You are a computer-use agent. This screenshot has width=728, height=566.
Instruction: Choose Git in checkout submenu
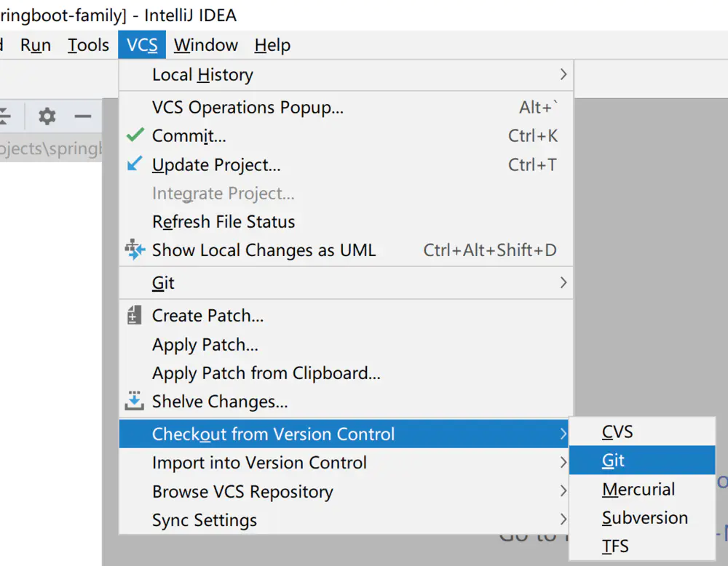coord(642,461)
